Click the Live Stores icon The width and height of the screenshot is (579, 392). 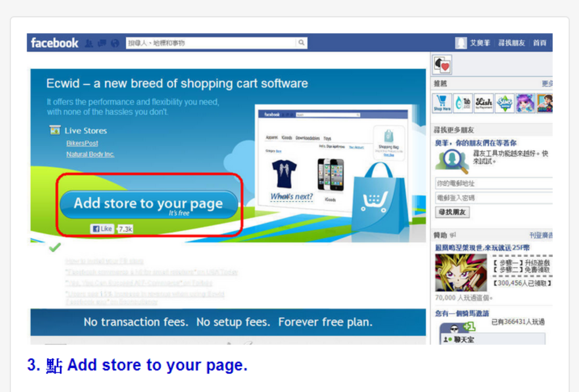click(x=55, y=130)
